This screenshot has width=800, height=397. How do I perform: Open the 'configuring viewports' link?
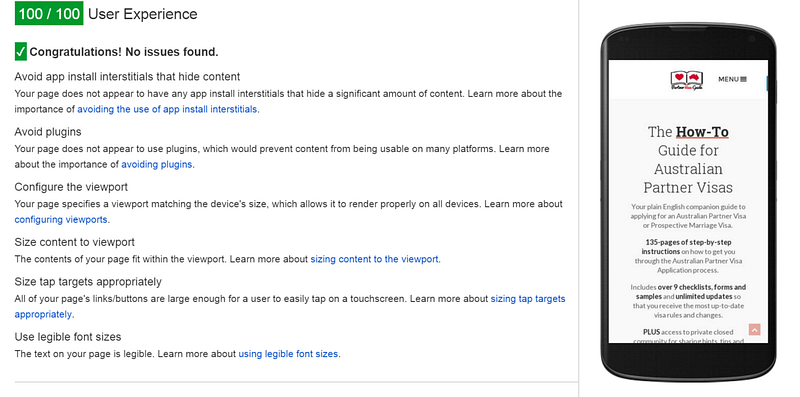coord(61,219)
